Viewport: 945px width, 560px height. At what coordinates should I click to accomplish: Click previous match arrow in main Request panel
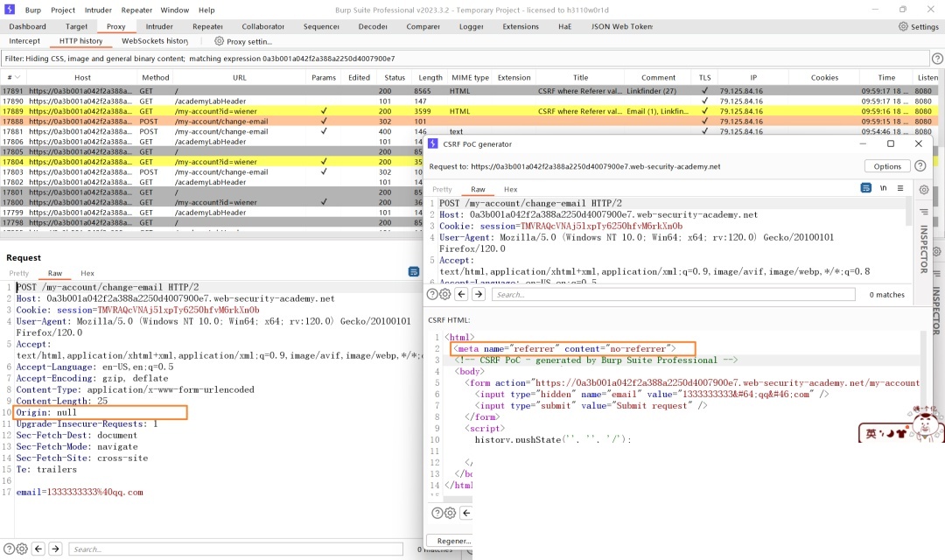point(38,549)
